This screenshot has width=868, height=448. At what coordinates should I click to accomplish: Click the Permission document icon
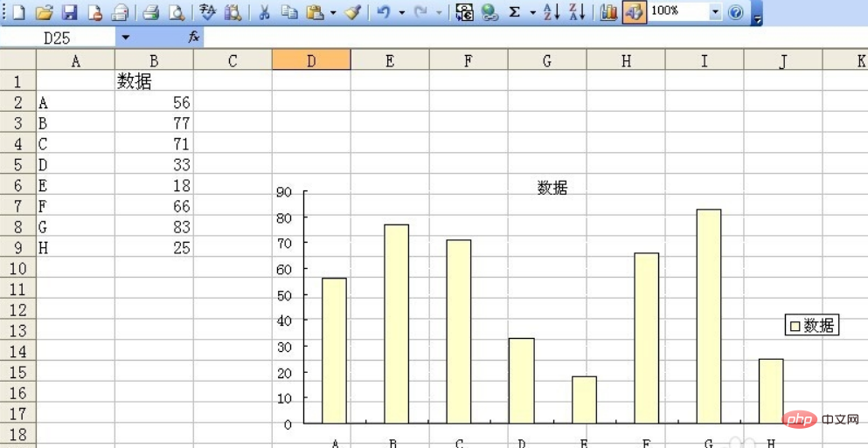coord(95,11)
